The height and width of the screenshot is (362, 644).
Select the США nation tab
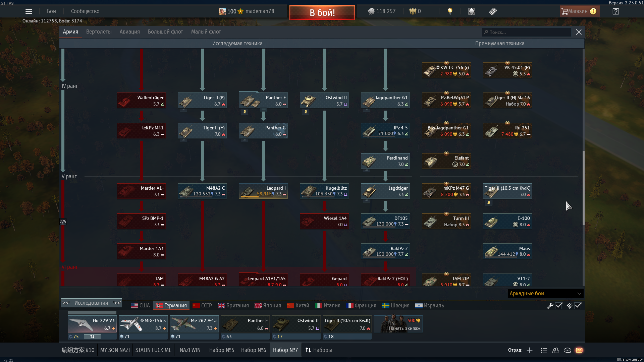[140, 306]
